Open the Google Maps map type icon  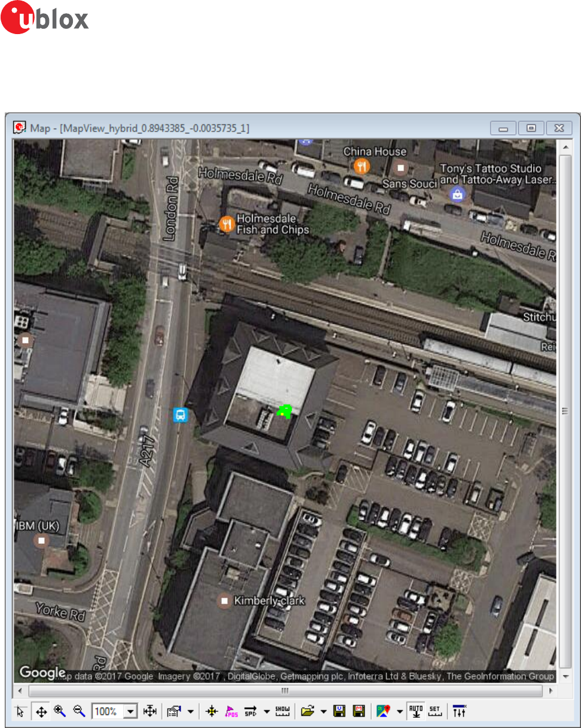coord(383,712)
